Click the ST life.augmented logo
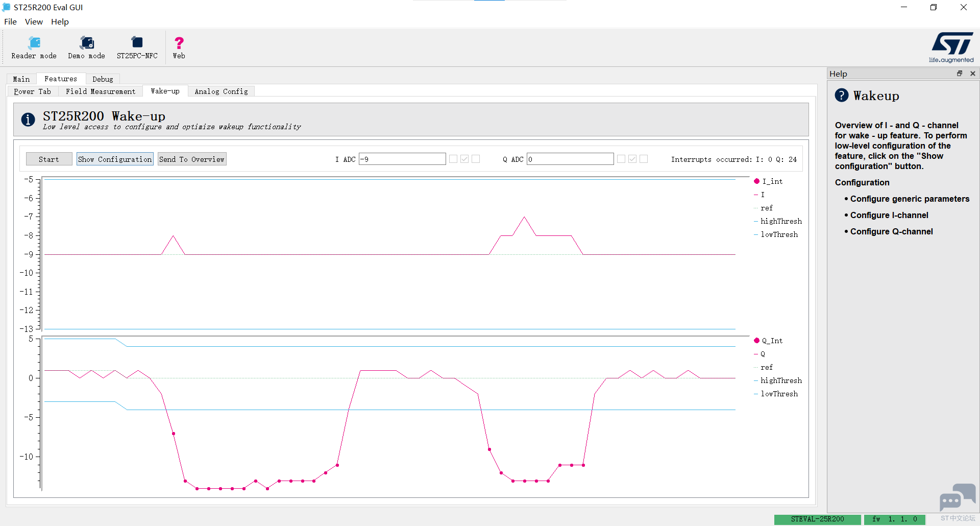 [952, 47]
